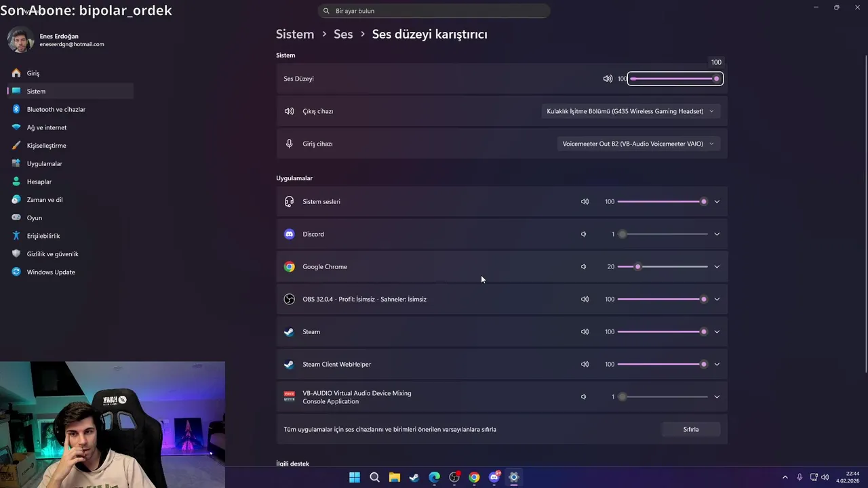Show hidden system tray icons
This screenshot has width=868, height=488.
click(785, 477)
